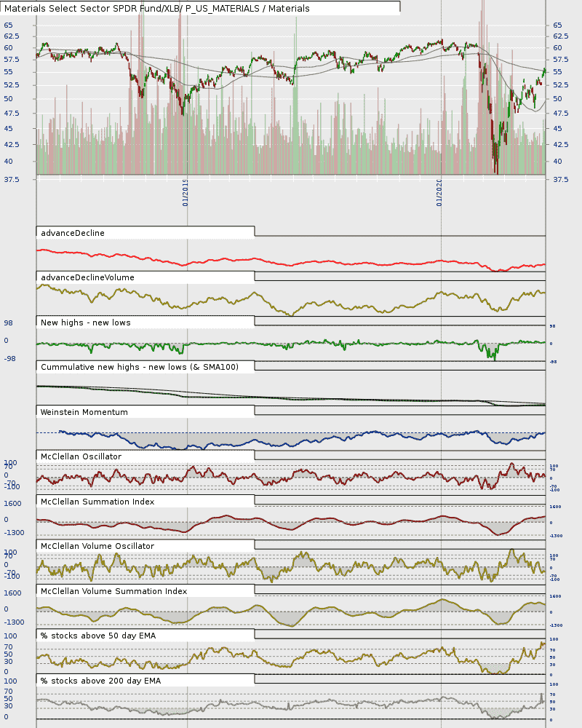Viewport: 582px width, 728px height.
Task: Click the % stocks above 200 day EMA label
Action: point(100,681)
